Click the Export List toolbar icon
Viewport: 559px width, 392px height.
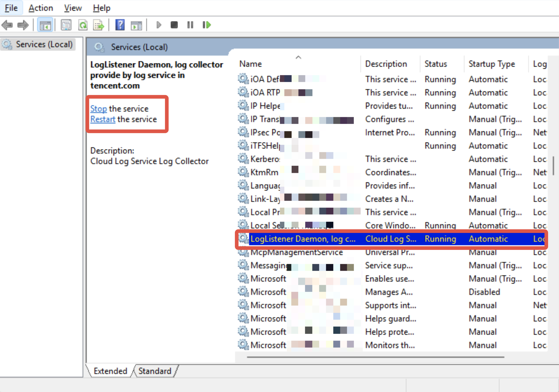point(99,25)
